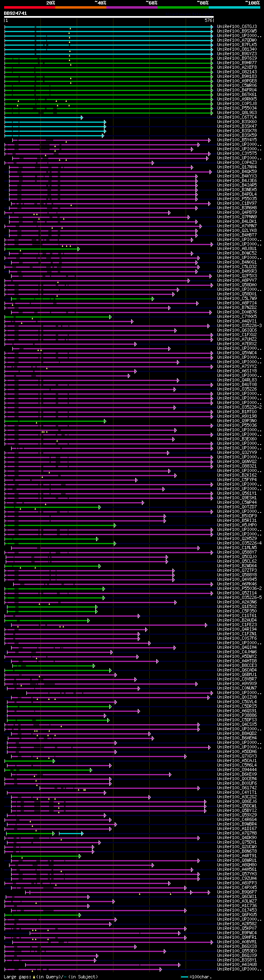Click the green alignment bar of UniRef100_Q8L9G3

tap(109, 113)
